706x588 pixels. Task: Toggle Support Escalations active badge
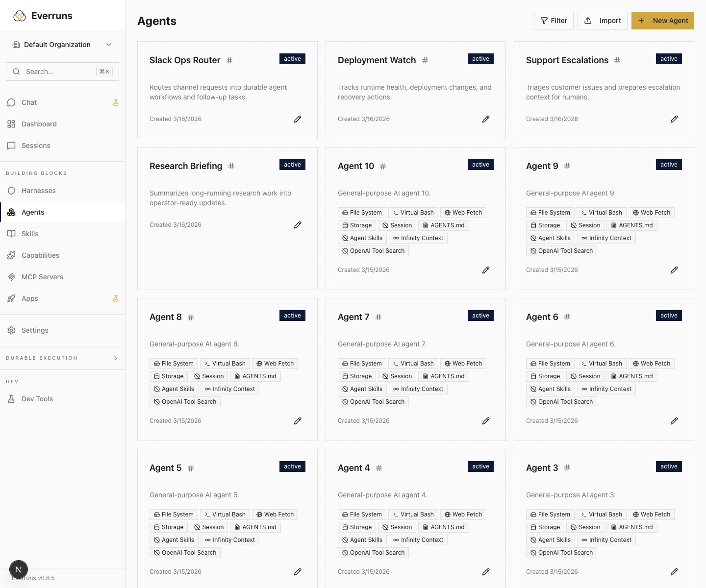click(x=669, y=58)
